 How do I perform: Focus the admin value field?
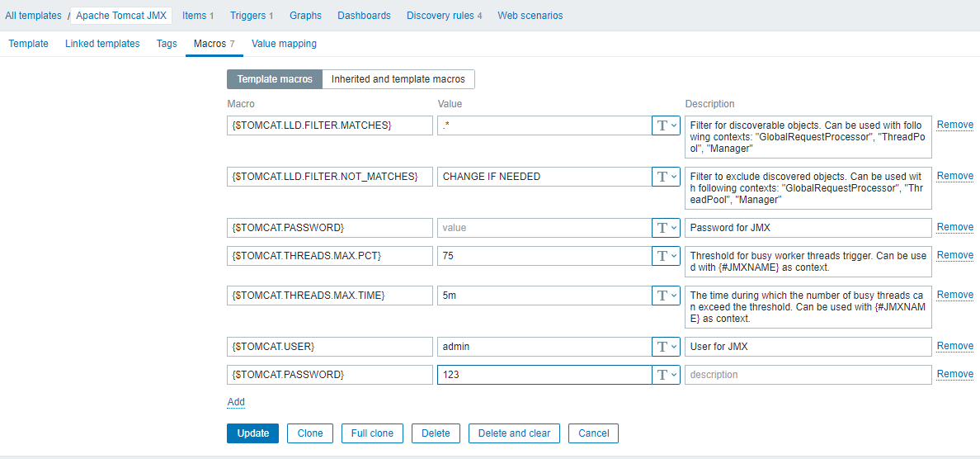pyautogui.click(x=544, y=347)
